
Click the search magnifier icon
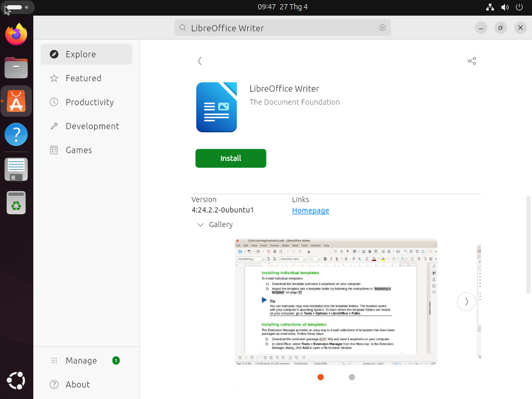click(183, 28)
